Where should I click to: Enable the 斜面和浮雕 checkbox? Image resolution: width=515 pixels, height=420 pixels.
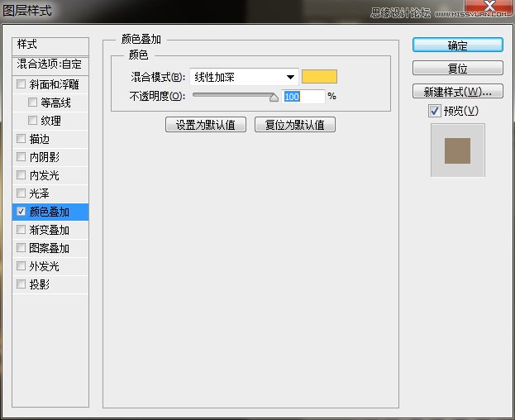click(x=21, y=84)
